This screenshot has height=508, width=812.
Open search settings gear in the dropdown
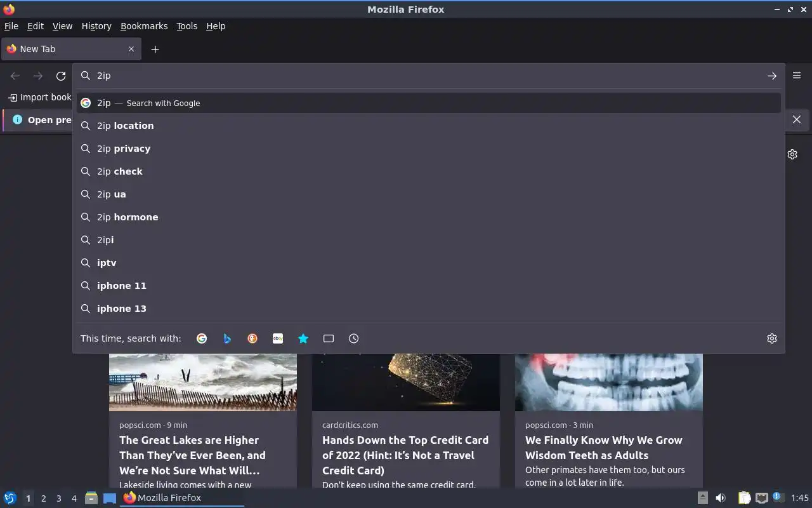point(772,338)
